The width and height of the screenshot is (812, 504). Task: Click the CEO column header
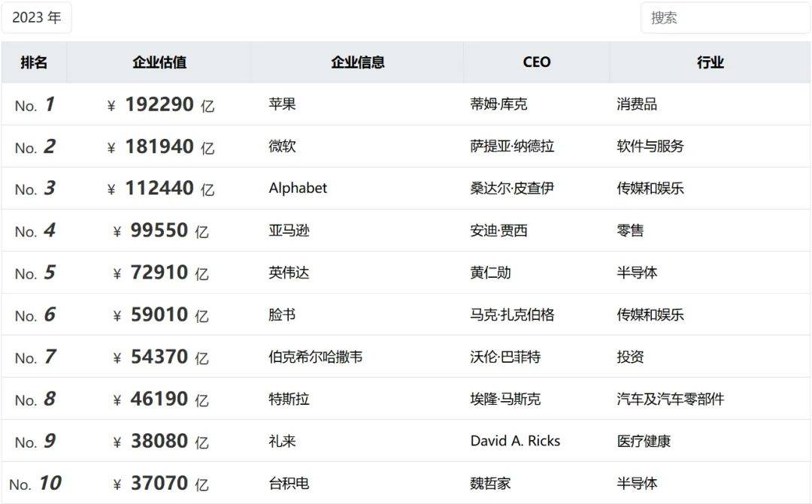[535, 62]
